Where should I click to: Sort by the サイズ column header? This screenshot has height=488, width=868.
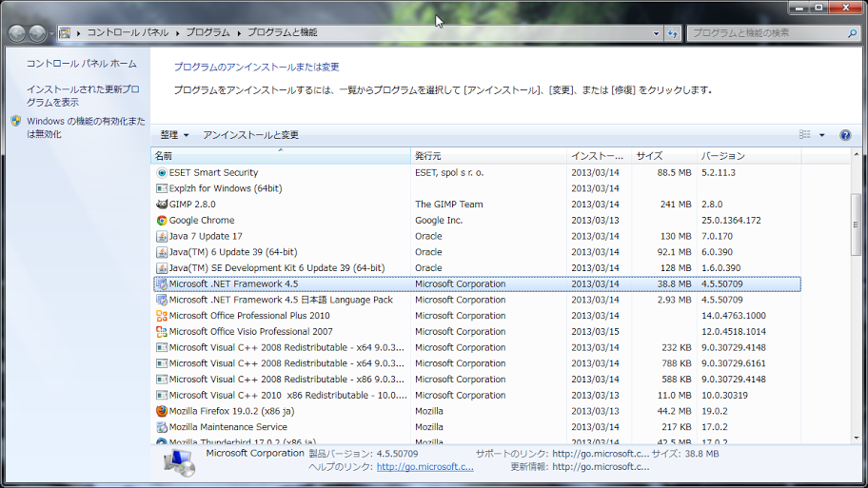pos(664,156)
